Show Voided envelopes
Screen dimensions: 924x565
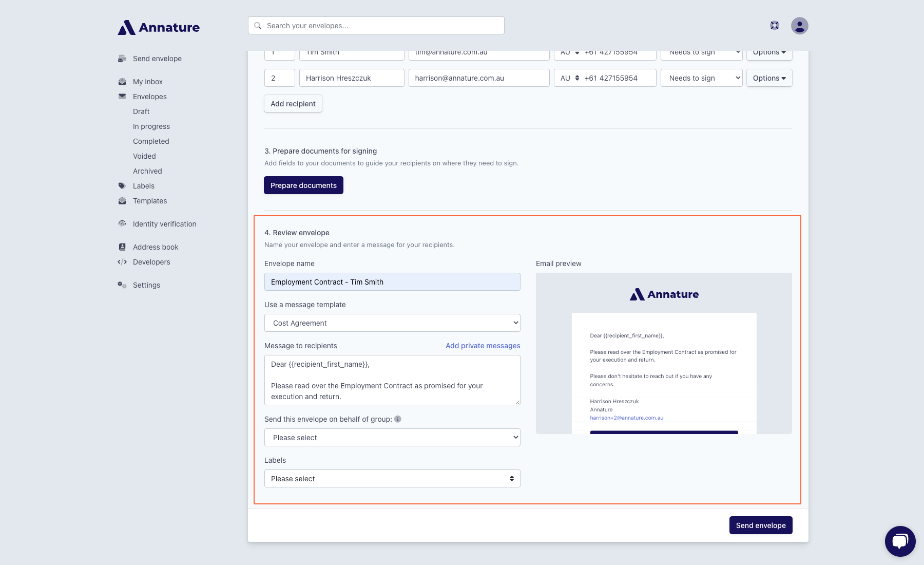click(x=144, y=156)
